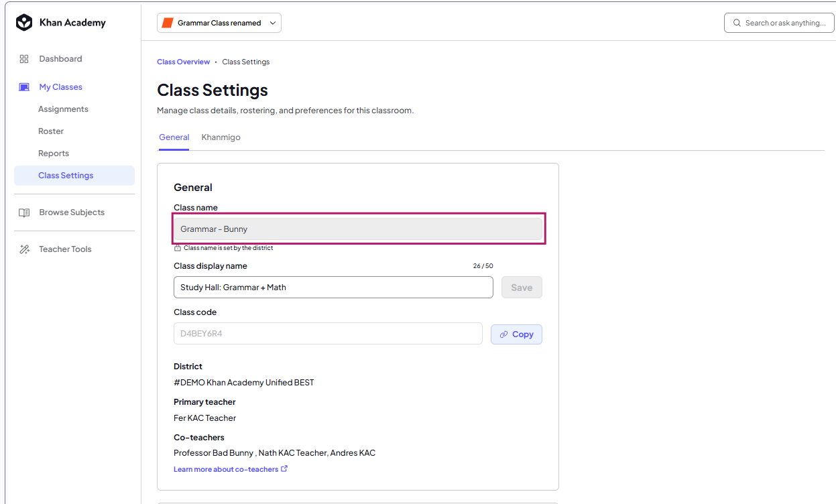Click the Class name label

tap(196, 208)
